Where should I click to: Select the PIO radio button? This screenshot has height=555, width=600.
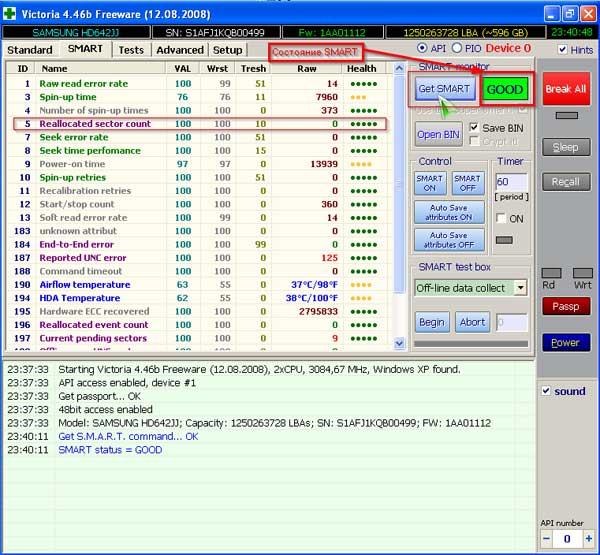457,49
